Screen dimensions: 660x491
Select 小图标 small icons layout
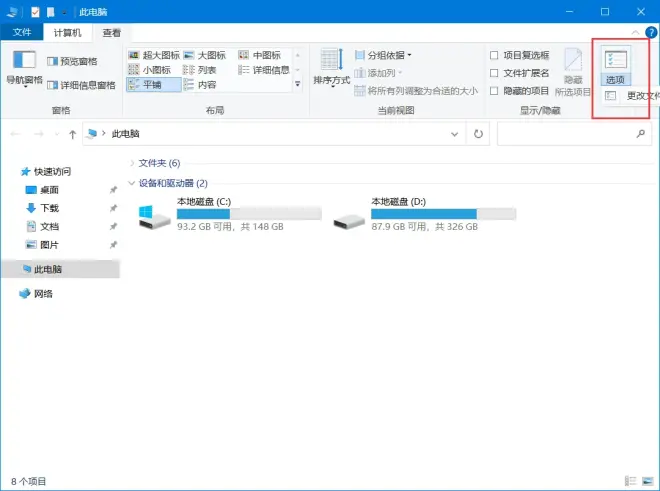click(x=149, y=70)
